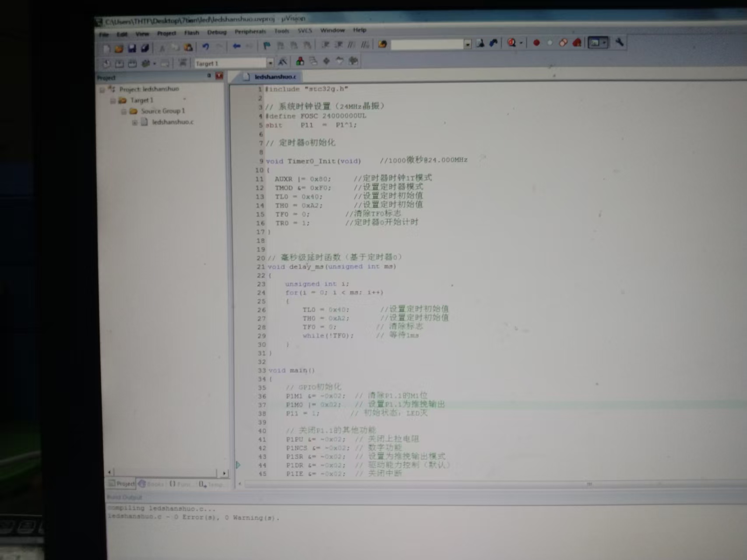This screenshot has width=747, height=560.
Task: Expand the Find field dropdown arrow
Action: coord(468,44)
